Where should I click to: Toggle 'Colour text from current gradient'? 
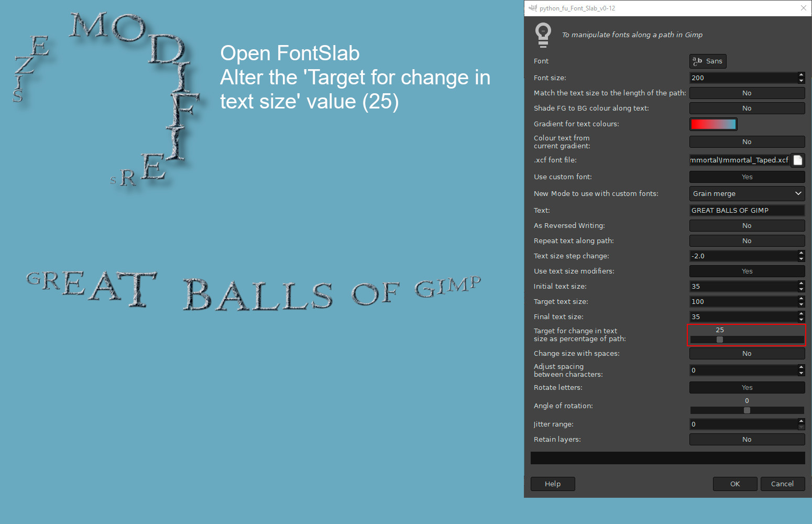(747, 142)
